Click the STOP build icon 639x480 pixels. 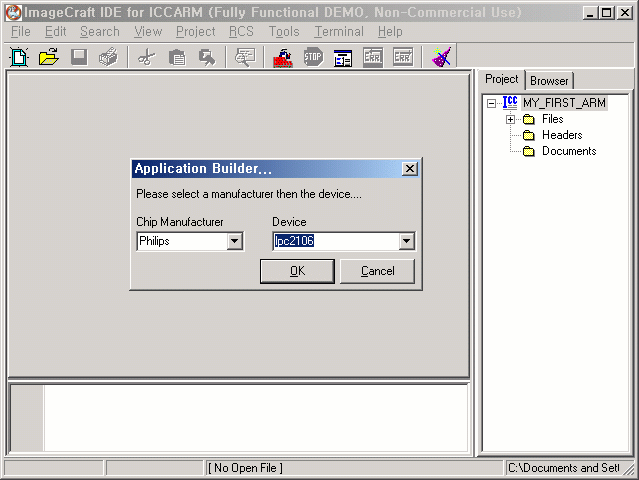pos(313,57)
